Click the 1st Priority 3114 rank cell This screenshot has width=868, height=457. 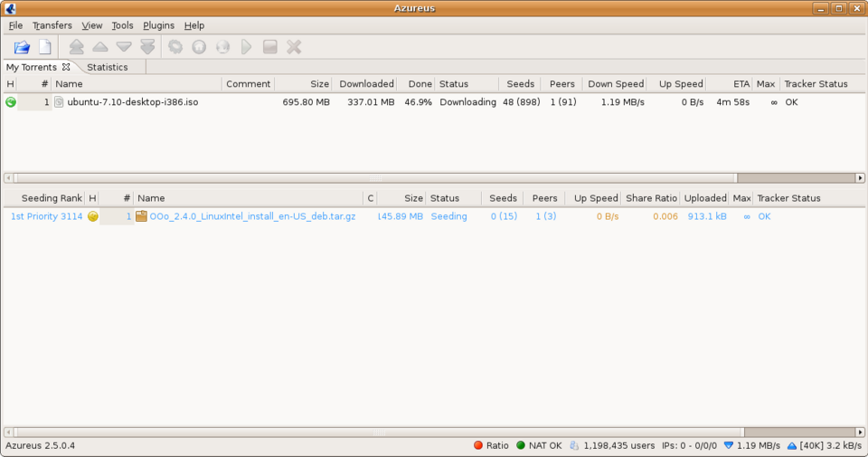46,216
